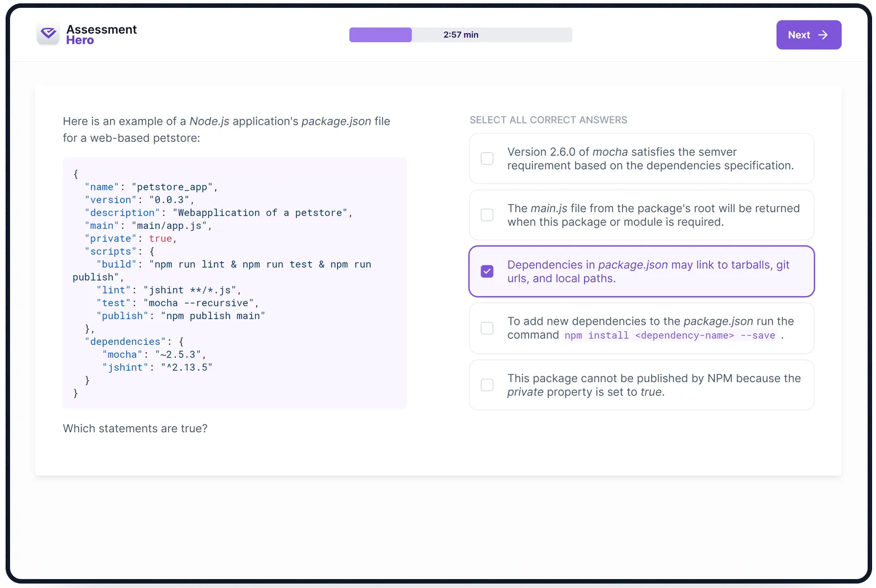Click the "name": "petstore_app" code line
Image resolution: width=876 pixels, height=588 pixels.
(x=151, y=187)
